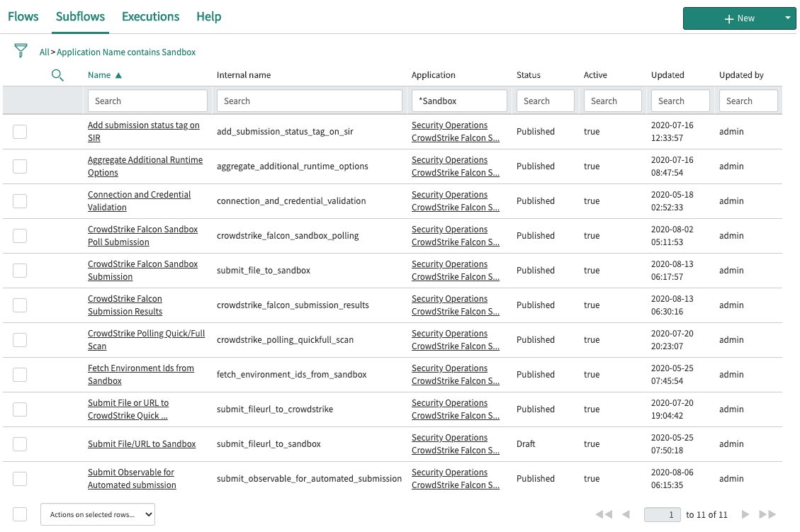Sort by the Updated column header
The height and width of the screenshot is (532, 800).
pos(667,75)
